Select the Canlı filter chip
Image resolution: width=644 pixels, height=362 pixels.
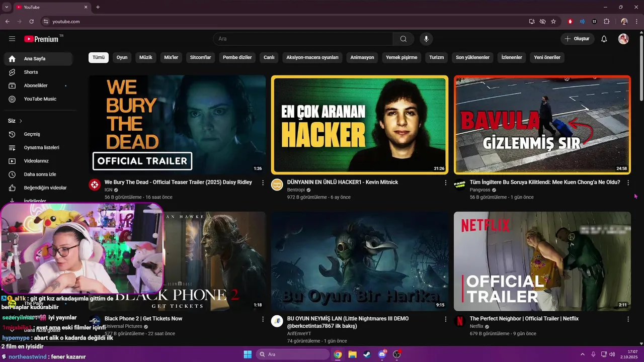[x=269, y=57]
